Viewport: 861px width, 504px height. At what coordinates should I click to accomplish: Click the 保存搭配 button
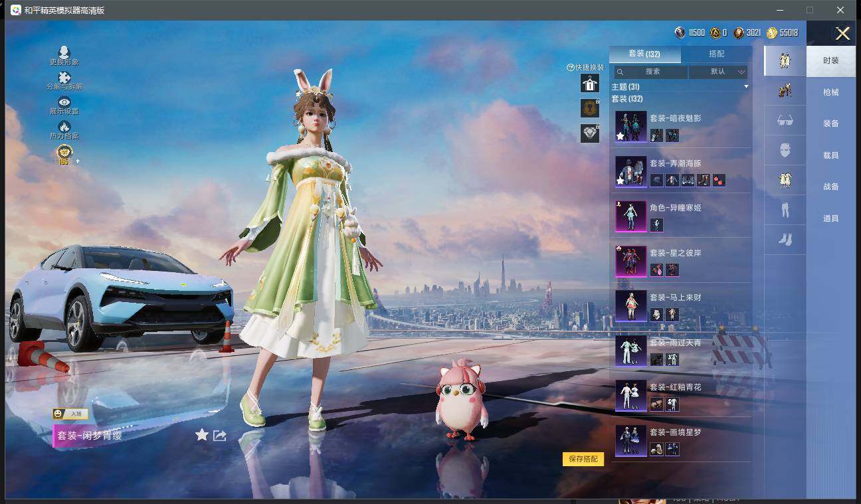coord(583,459)
